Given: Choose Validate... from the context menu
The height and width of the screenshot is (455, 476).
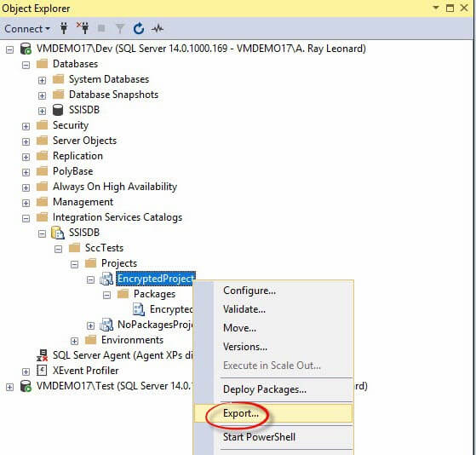Looking at the screenshot, I should point(273,309).
